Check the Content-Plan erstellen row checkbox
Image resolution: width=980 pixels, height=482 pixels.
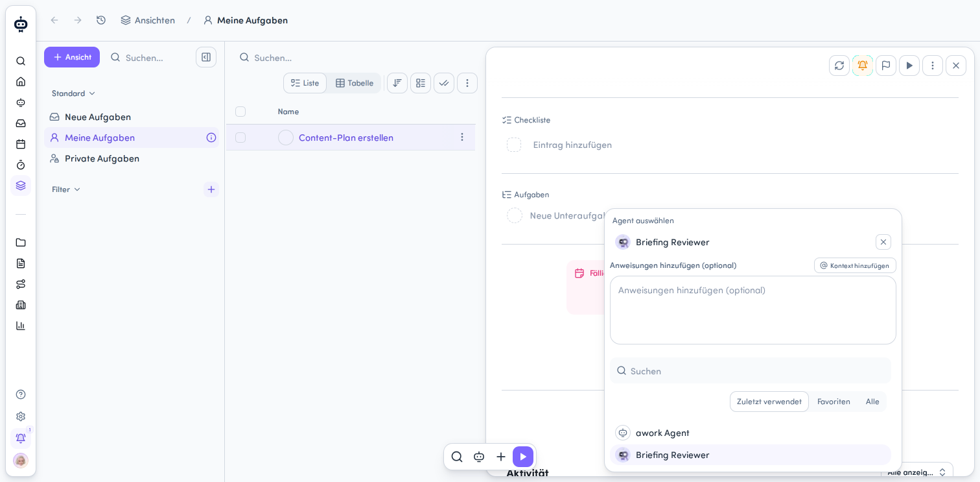click(240, 138)
